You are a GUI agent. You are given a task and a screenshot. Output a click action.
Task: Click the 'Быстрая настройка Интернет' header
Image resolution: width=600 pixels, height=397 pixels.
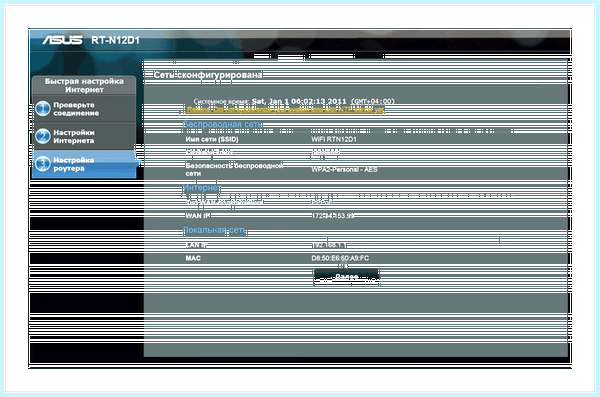click(84, 85)
